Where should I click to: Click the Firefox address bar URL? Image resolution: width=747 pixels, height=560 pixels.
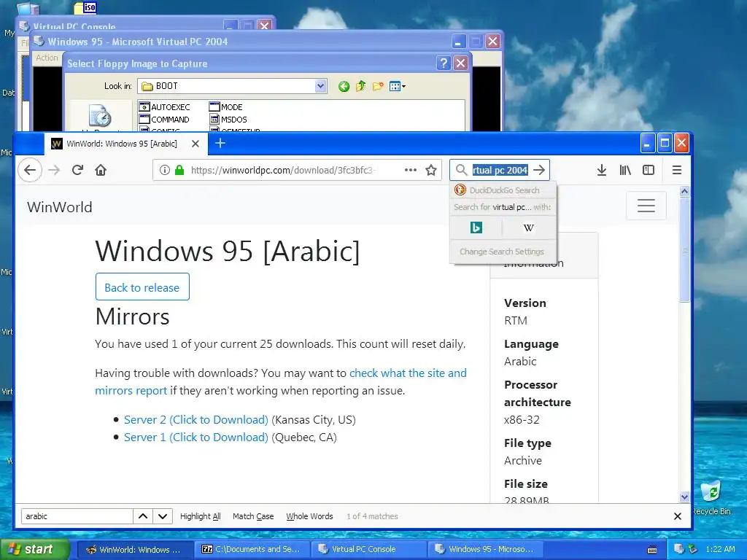click(285, 170)
